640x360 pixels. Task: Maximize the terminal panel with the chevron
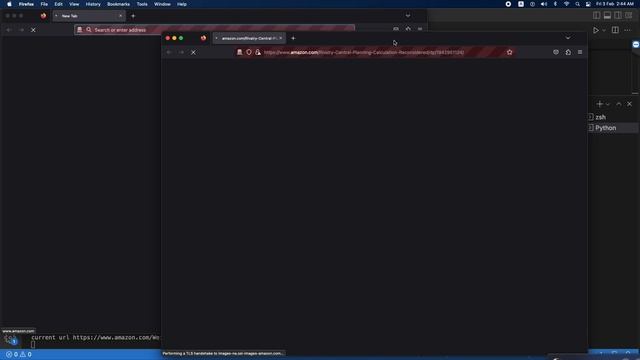pos(619,104)
